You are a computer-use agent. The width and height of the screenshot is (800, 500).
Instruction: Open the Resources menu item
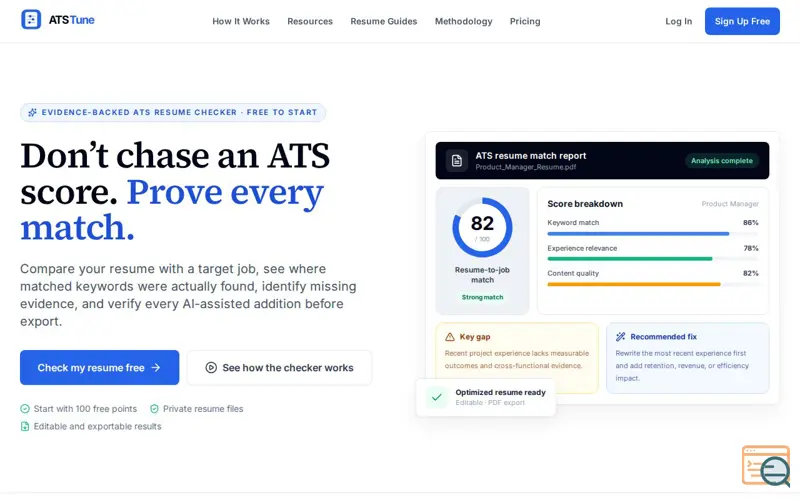(310, 21)
